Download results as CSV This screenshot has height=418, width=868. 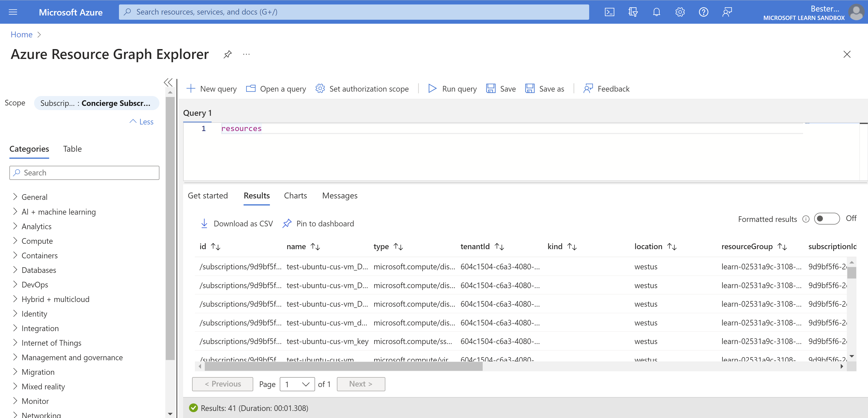(237, 224)
